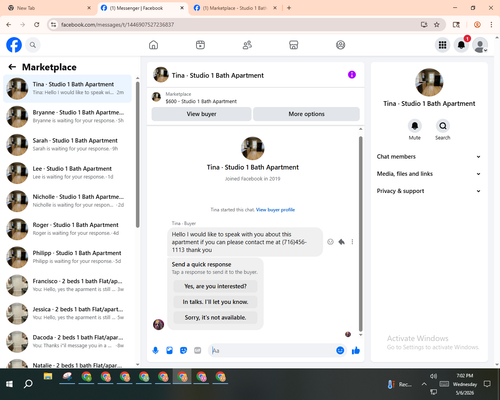Open the account profile avatar menu
The height and width of the screenshot is (400, 500).
[480, 45]
